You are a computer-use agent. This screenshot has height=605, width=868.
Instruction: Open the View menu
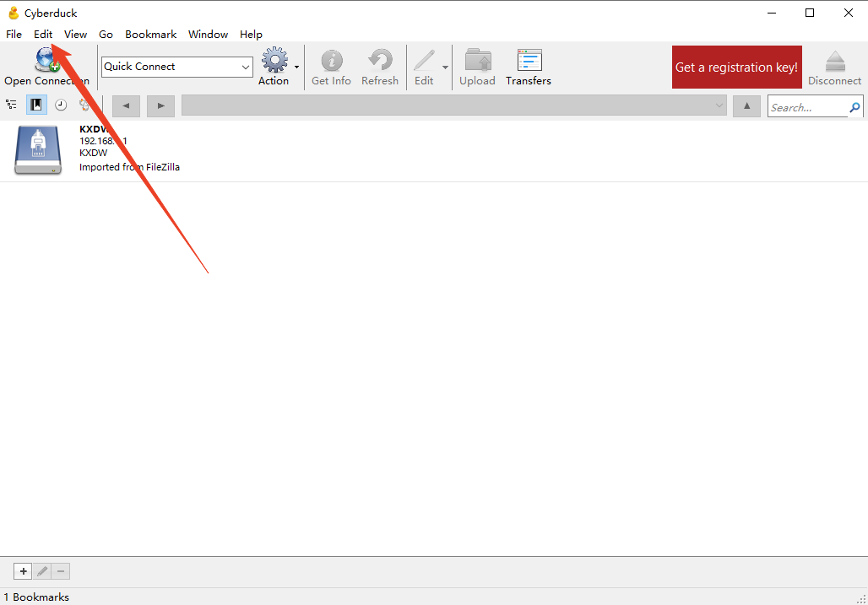[x=75, y=35]
